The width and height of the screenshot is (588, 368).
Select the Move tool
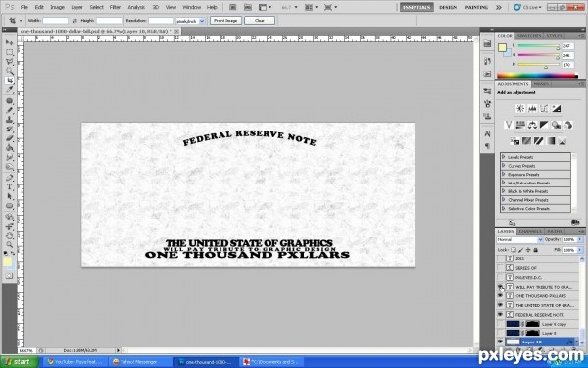10,42
